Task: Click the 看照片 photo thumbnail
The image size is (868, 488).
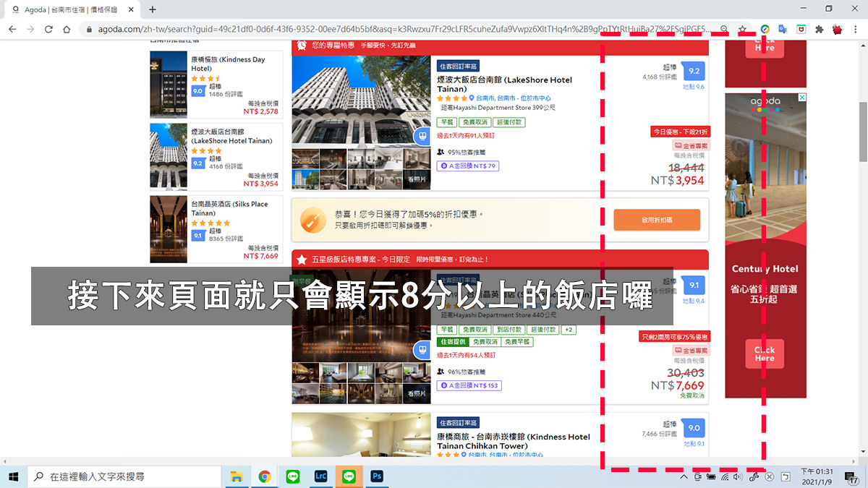Action: click(x=416, y=179)
